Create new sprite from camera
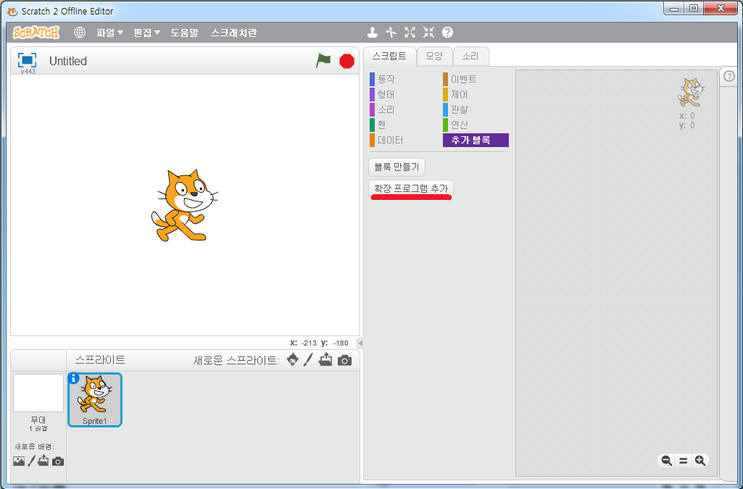The height and width of the screenshot is (489, 743). (344, 361)
